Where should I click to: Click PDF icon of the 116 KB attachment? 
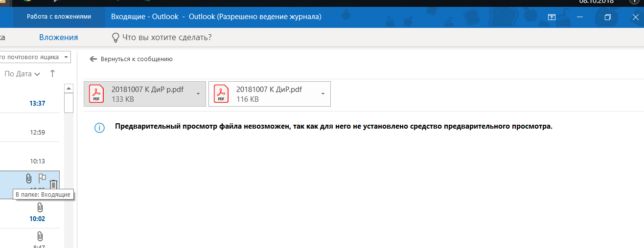click(222, 93)
